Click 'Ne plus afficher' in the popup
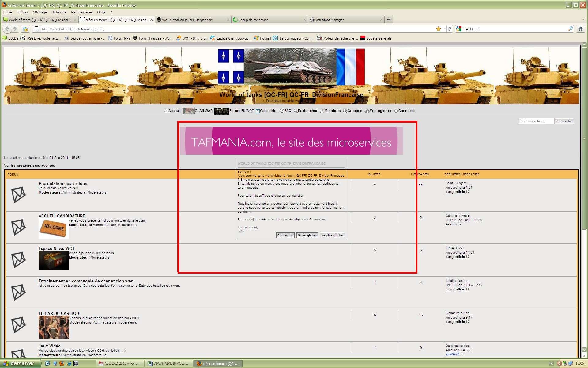The width and height of the screenshot is (588, 368). pyautogui.click(x=332, y=235)
